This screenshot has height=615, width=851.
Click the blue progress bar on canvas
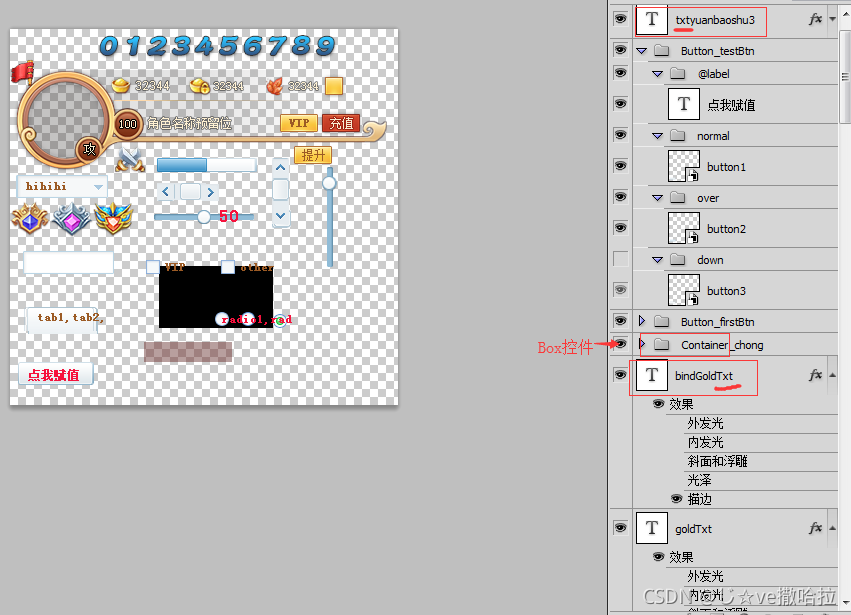click(206, 165)
